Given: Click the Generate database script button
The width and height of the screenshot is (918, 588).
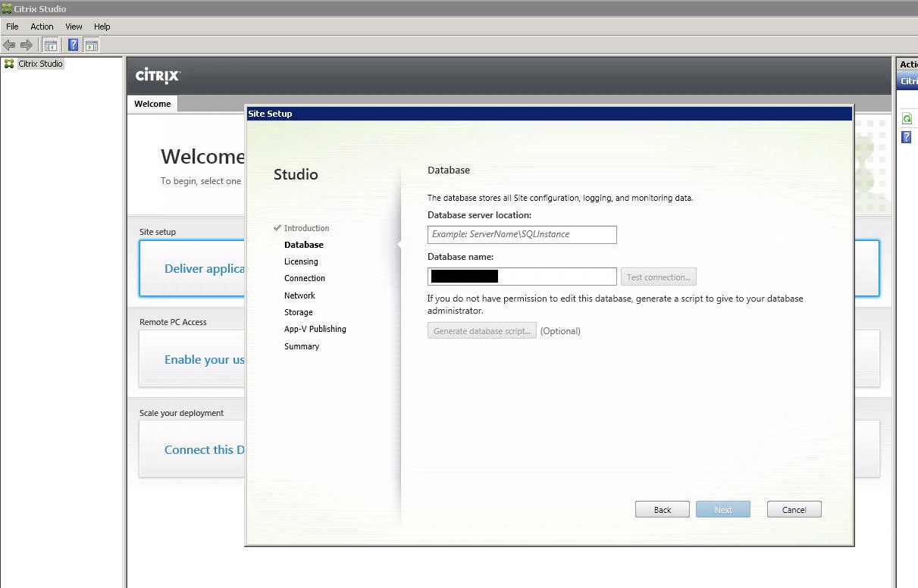Looking at the screenshot, I should tap(481, 331).
